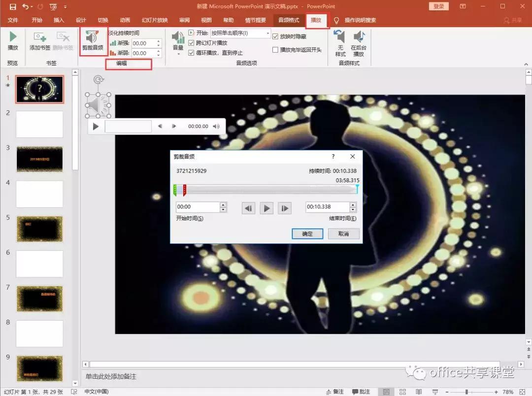Screen dimensions: 532x396
Task: Click the slide audio player volume icon
Action: (216, 126)
